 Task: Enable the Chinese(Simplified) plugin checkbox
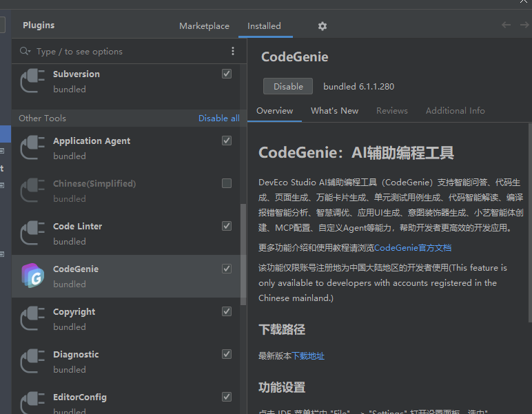coord(227,183)
